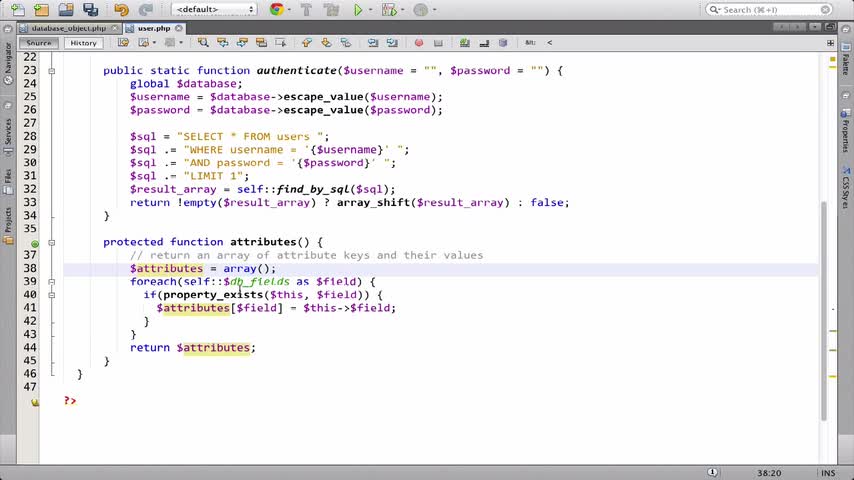Select the user.php editor tab
This screenshot has height=480, width=854.
(x=154, y=28)
